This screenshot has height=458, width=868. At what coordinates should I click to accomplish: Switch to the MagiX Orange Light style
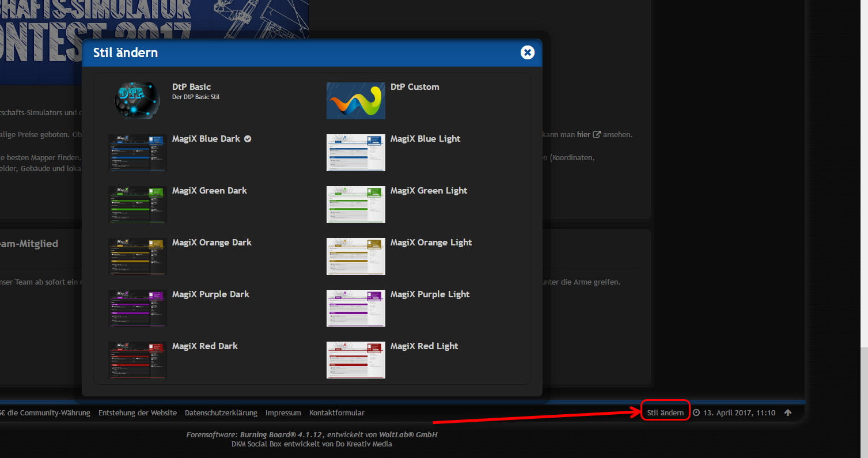point(431,243)
